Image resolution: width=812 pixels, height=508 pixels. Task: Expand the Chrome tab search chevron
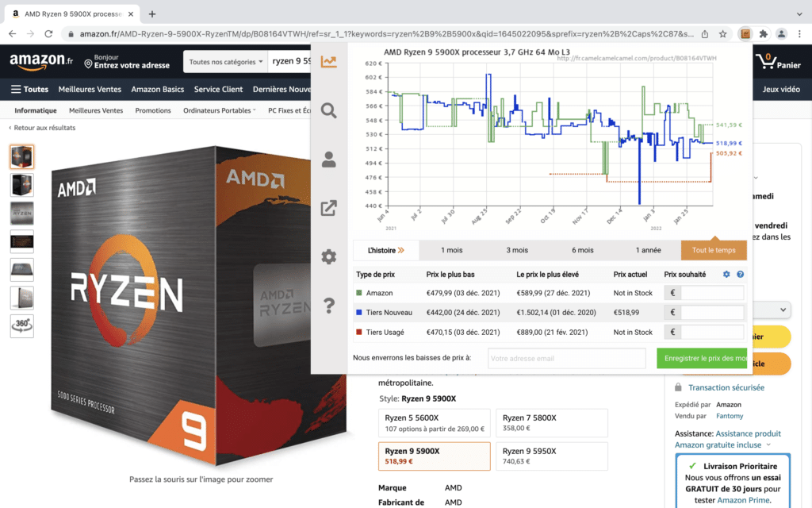point(799,14)
